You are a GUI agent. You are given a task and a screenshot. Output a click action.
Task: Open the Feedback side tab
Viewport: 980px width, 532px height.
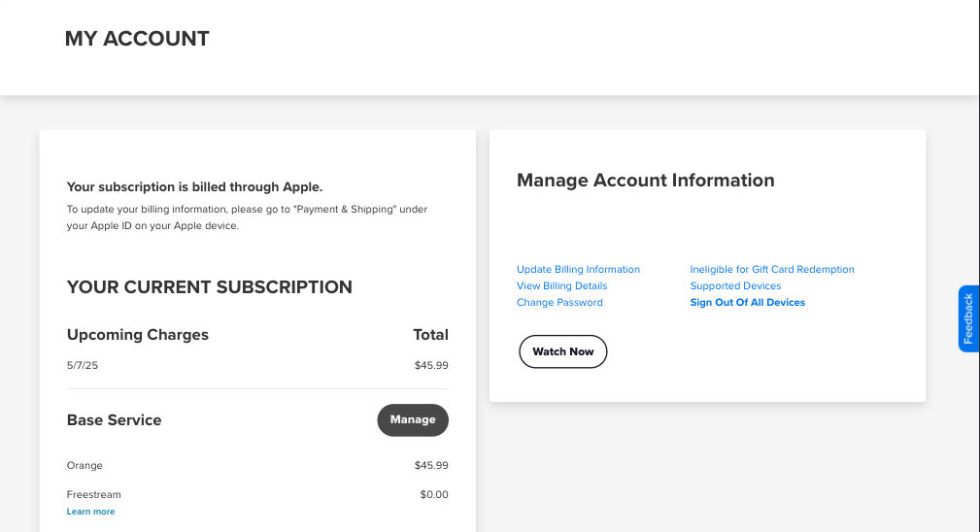968,318
